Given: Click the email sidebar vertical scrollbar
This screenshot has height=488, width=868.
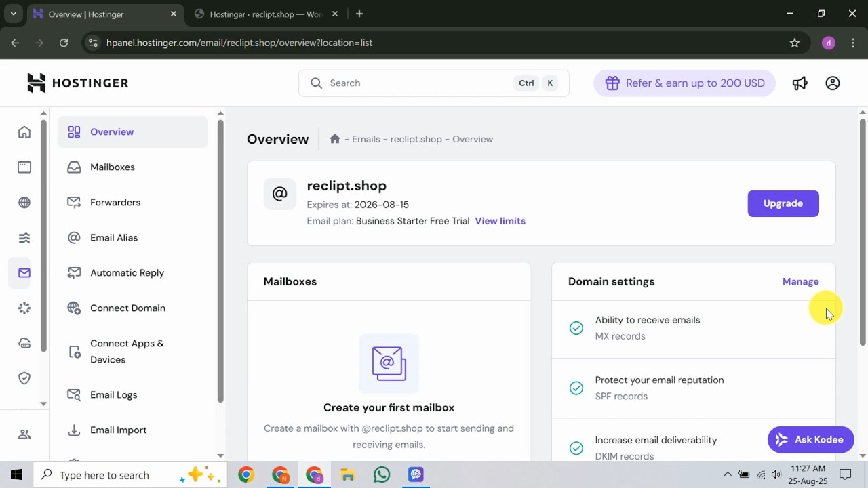Looking at the screenshot, I should tap(220, 262).
